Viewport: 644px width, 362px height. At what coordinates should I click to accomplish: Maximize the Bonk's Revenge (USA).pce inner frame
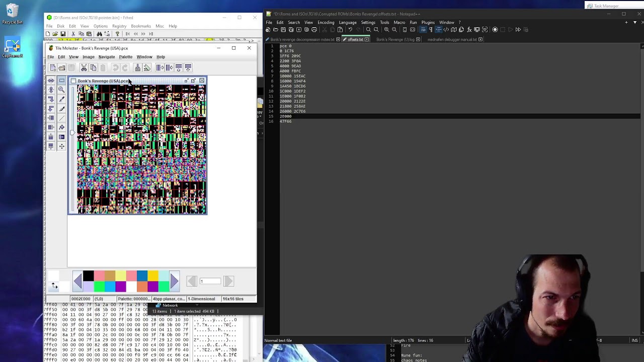(193, 80)
